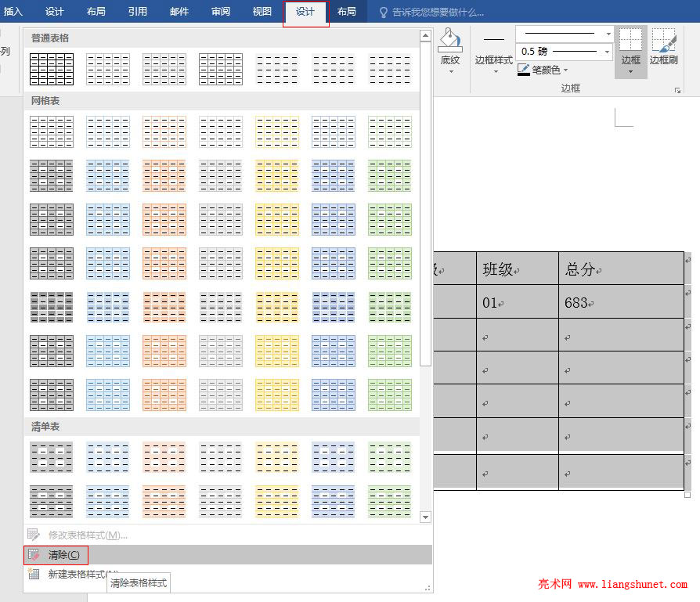Screen dimensions: 700x602
Task: Select the first style under 普通表格
Action: point(51,69)
